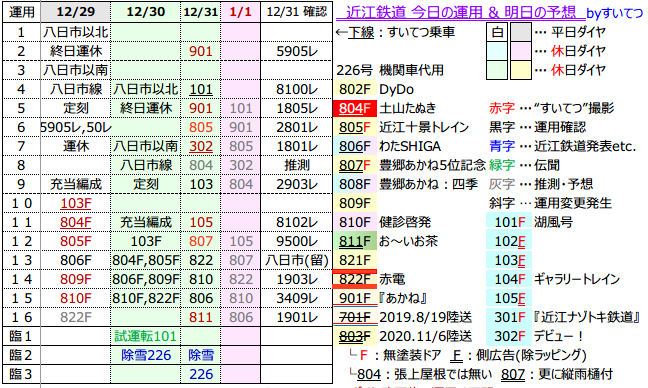Click the 『近江ナゾトキ鉄道』 label
This screenshot has height=388, width=648.
[x=587, y=317]
